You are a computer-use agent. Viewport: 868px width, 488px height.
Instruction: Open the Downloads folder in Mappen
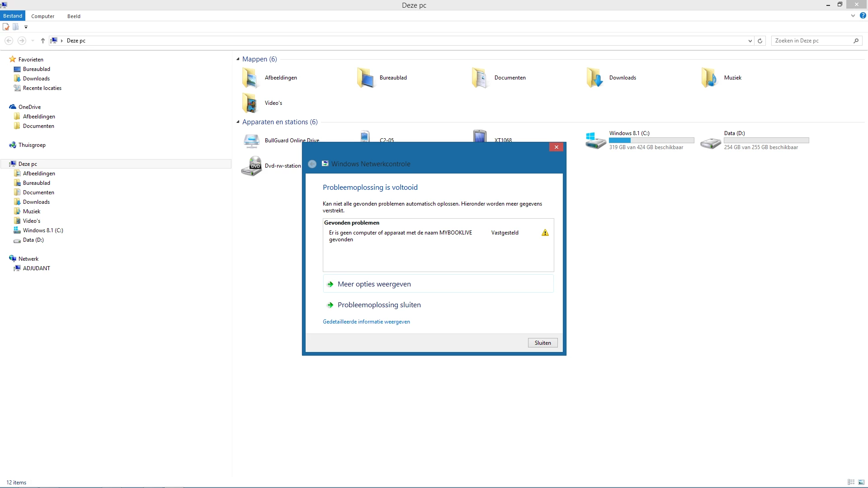click(594, 78)
